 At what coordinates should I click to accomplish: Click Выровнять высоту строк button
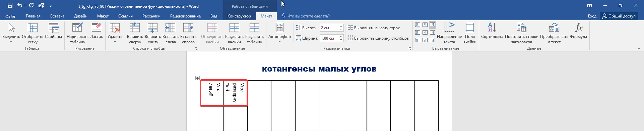(x=374, y=28)
